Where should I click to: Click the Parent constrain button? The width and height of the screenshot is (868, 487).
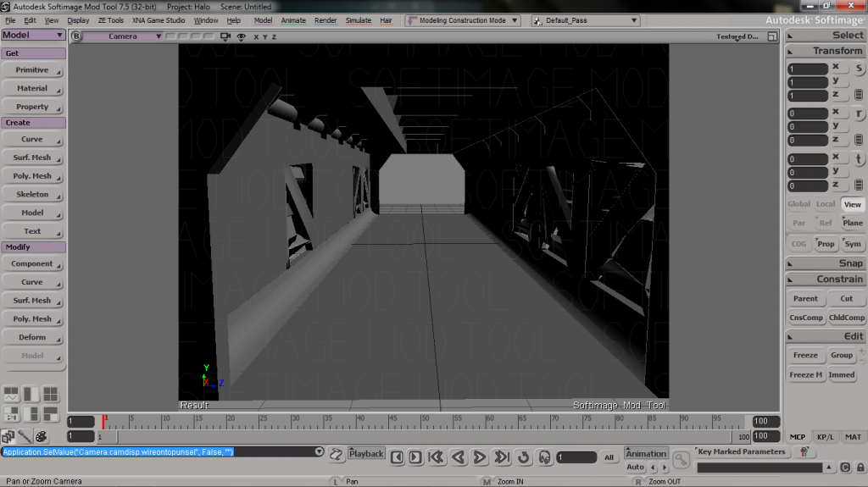805,299
